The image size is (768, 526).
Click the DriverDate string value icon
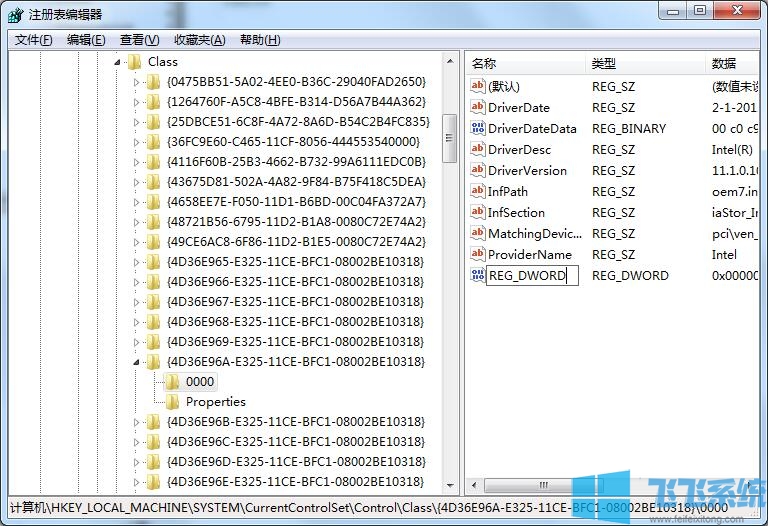pyautogui.click(x=477, y=108)
